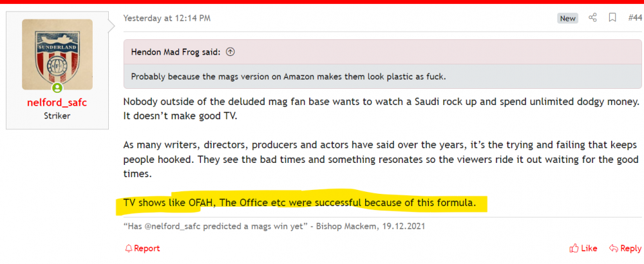Click the green online status indicator on the avatar
Screen dimensions: 644x264
click(x=57, y=88)
